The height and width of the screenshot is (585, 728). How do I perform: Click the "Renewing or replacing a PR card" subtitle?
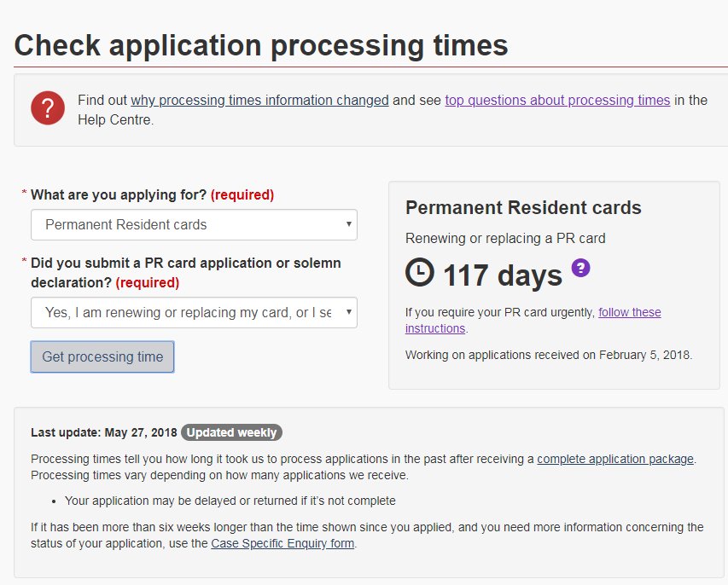tap(505, 238)
